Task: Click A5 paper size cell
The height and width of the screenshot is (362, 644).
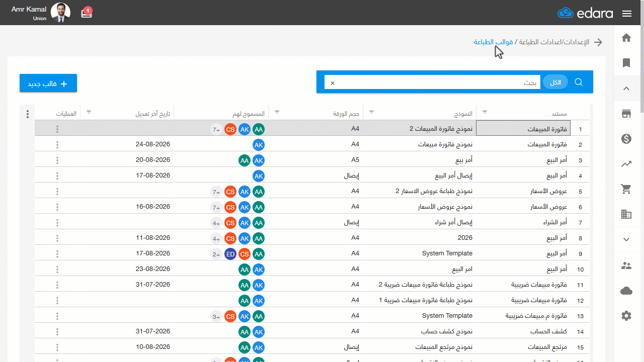Action: (316, 160)
